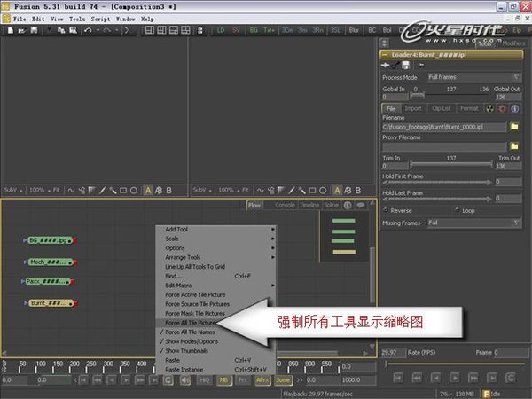Click the Filename path input field
Image resolution: width=532 pixels, height=399 pixels.
[x=444, y=127]
